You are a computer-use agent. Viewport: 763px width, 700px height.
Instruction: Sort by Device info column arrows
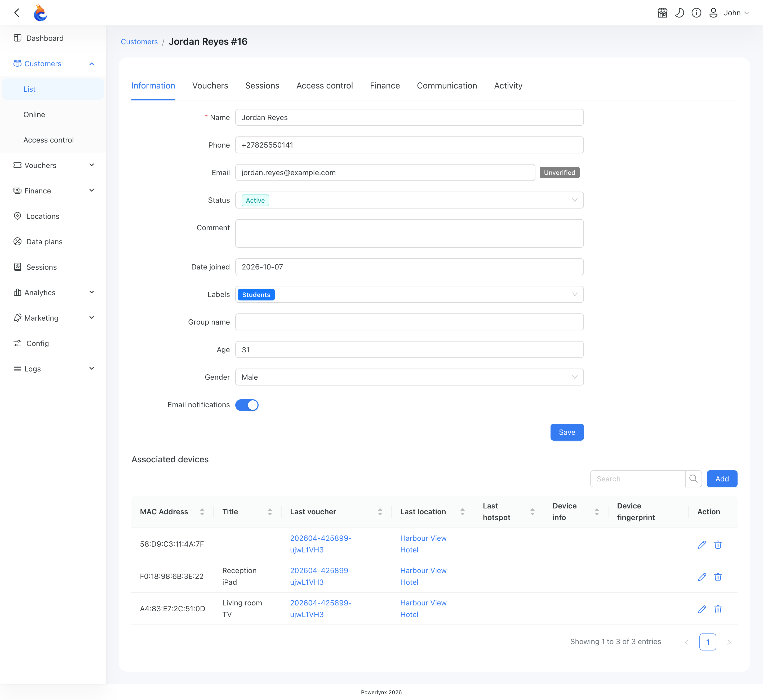pyautogui.click(x=597, y=512)
